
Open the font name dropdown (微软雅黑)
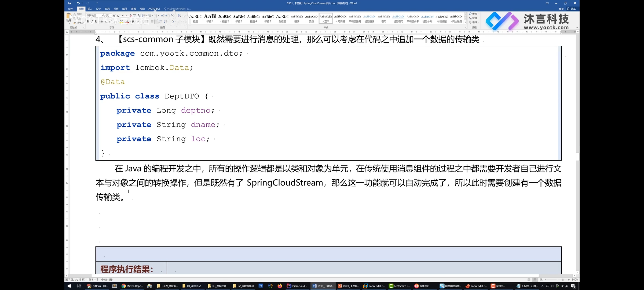pyautogui.click(x=102, y=16)
